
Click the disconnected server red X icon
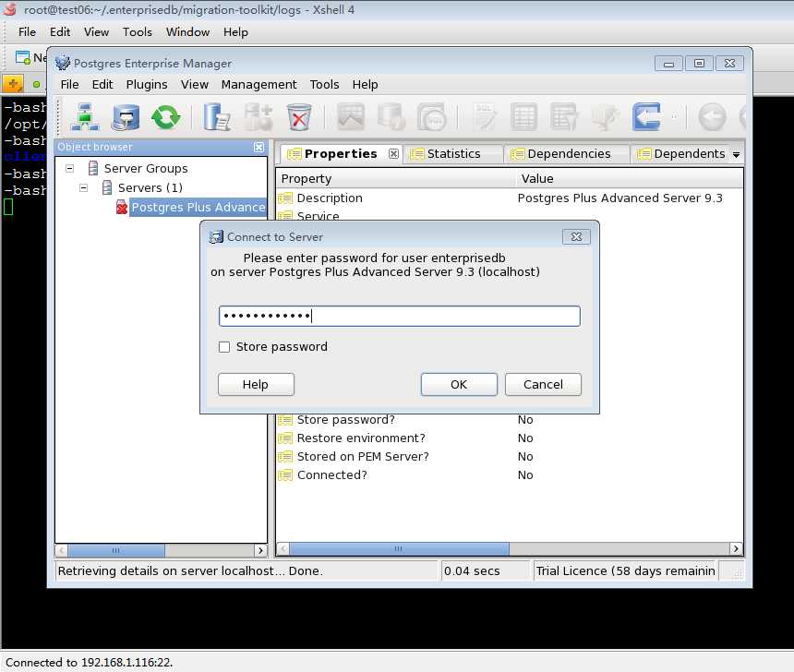click(122, 207)
